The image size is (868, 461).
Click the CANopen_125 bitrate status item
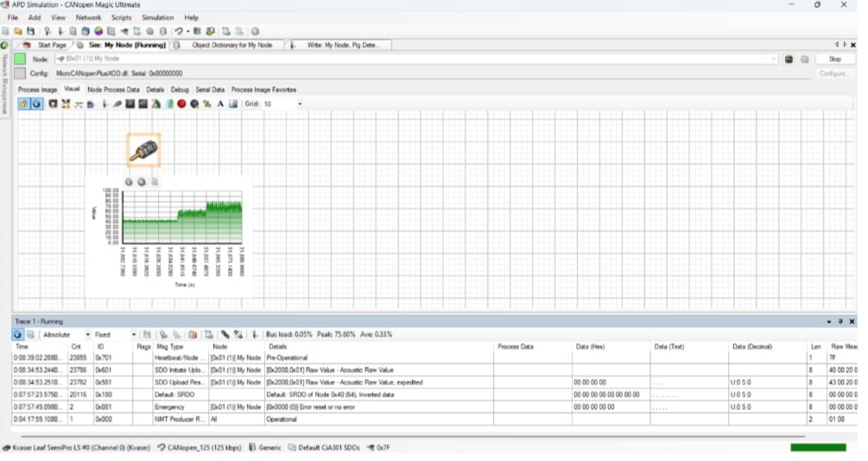coord(199,448)
